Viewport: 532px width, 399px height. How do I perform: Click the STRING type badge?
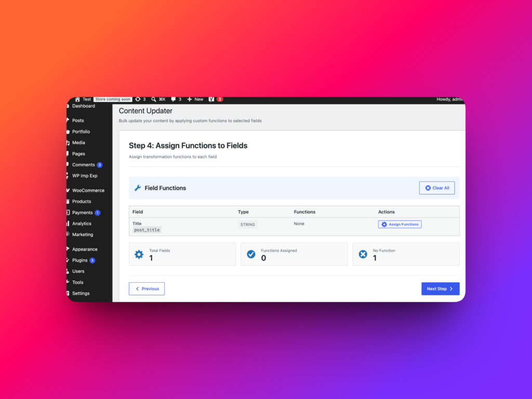tap(247, 224)
